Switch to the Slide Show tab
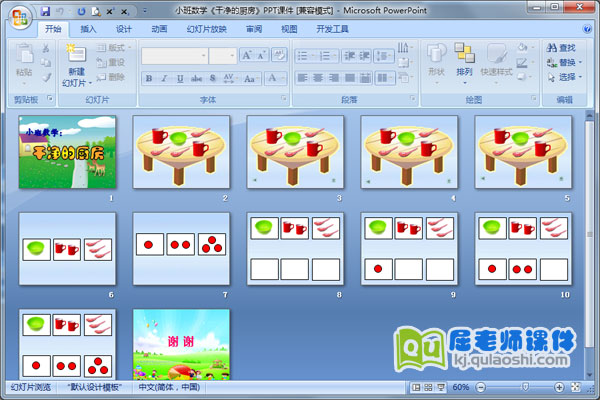 [206, 29]
